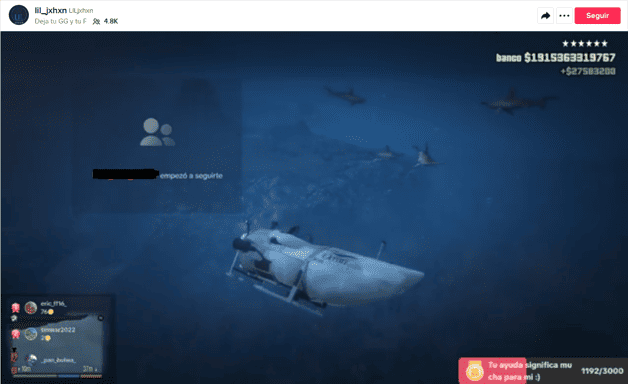Click the share arrow icon
This screenshot has width=628, height=384.
click(545, 16)
